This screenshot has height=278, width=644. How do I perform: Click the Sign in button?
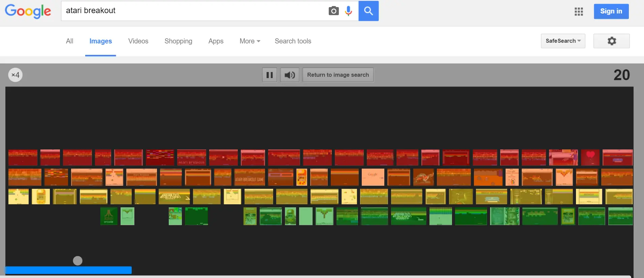click(x=611, y=11)
